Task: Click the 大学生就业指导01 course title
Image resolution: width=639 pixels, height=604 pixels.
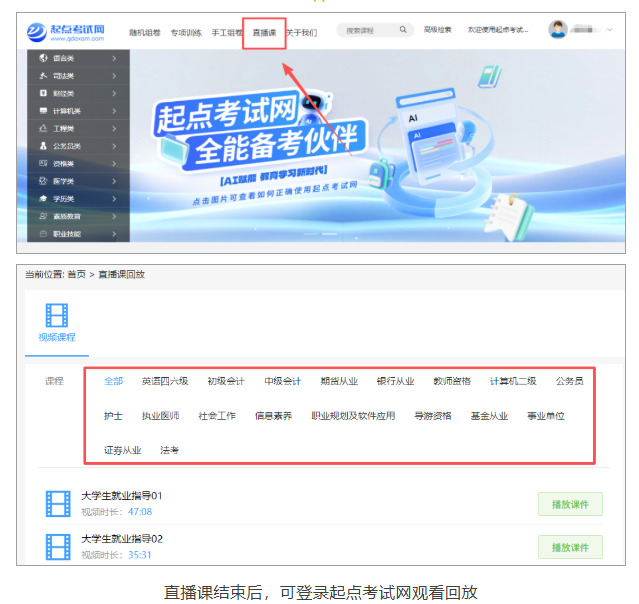Action: point(121,496)
